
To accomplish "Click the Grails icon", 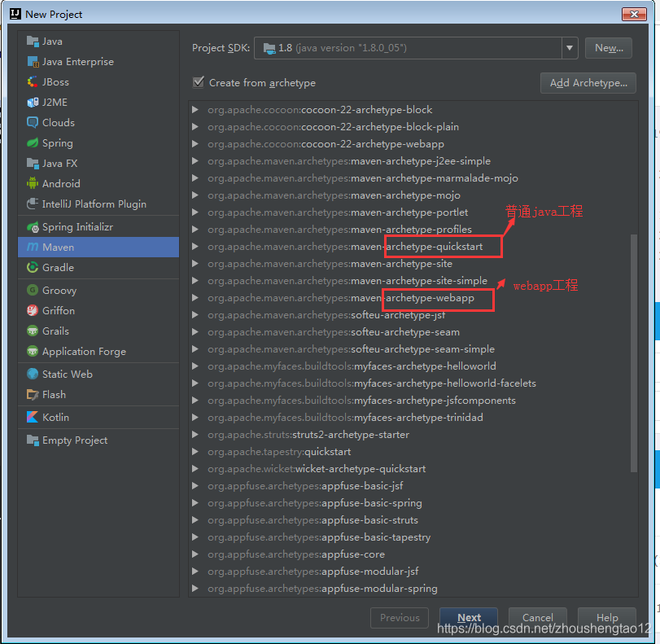I will 33,331.
